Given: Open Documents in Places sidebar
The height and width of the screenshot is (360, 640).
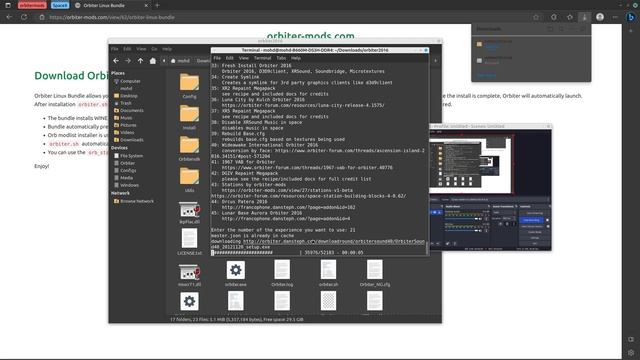Looking at the screenshot, I should (129, 111).
